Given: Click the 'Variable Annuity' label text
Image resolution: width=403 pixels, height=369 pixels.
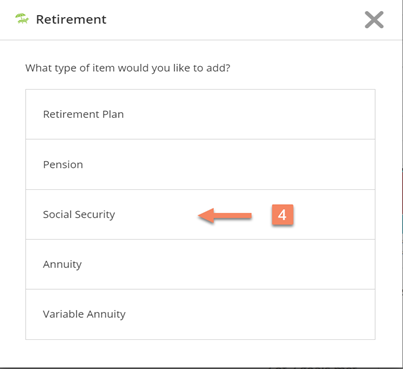Looking at the screenshot, I should click(x=84, y=314).
